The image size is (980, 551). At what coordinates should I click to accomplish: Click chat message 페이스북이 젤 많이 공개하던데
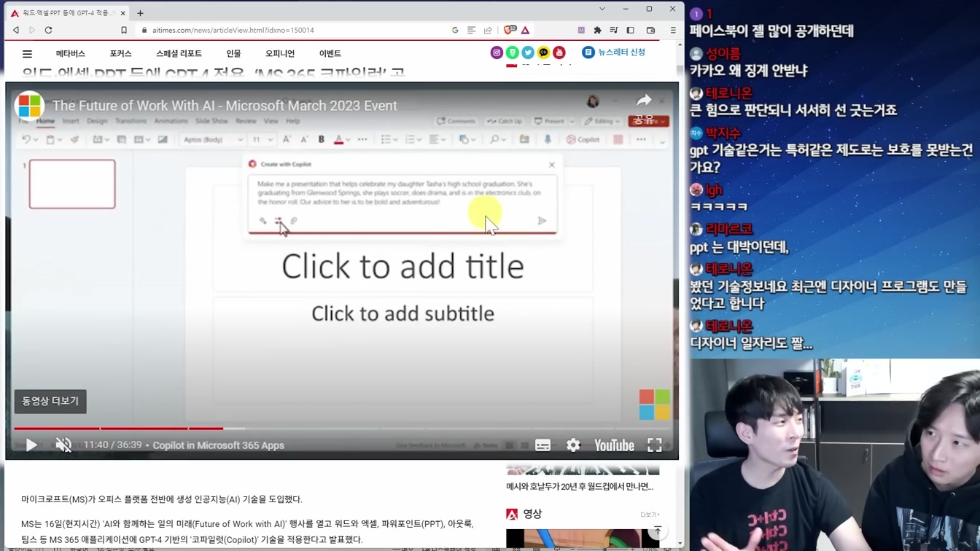pos(771,31)
